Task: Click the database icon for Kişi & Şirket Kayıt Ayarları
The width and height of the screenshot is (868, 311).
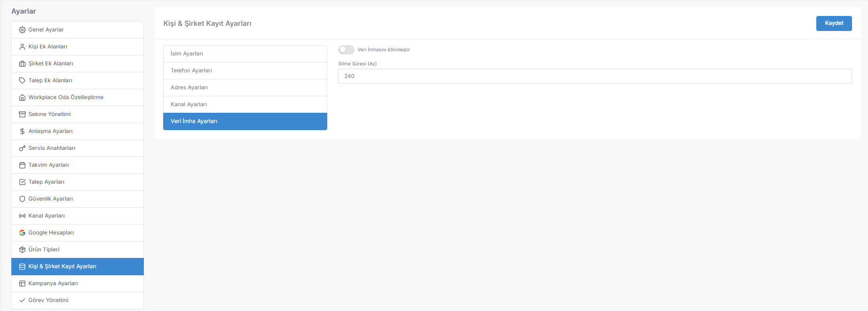Action: pyautogui.click(x=22, y=266)
